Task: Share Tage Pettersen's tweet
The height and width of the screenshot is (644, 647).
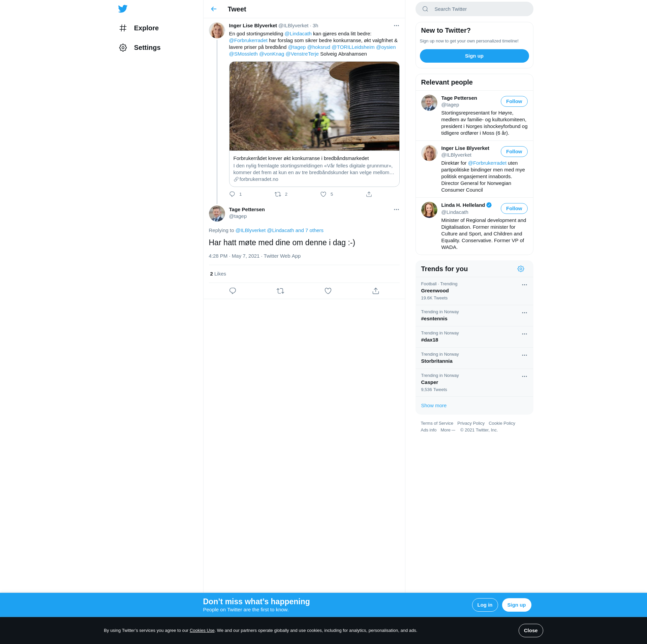Action: click(x=376, y=291)
